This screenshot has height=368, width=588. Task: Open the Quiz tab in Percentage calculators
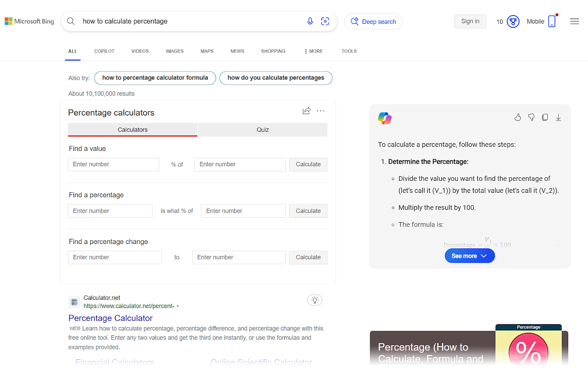[x=262, y=130]
